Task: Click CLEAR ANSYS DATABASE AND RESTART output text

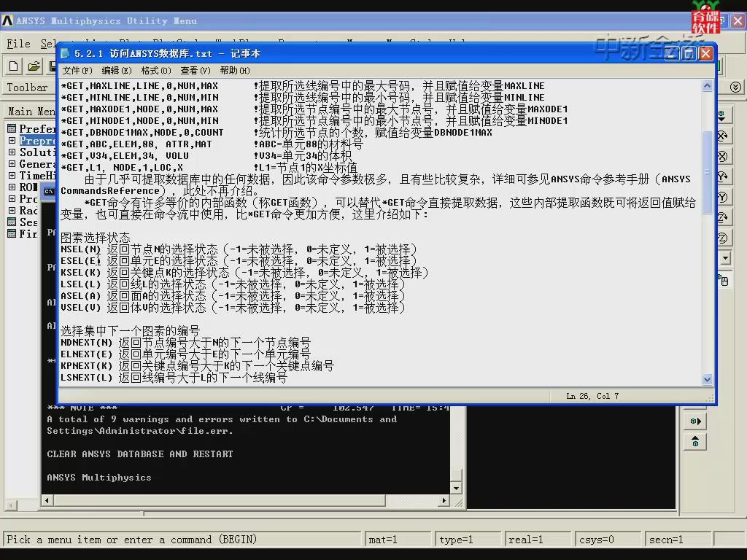Action: tap(140, 454)
